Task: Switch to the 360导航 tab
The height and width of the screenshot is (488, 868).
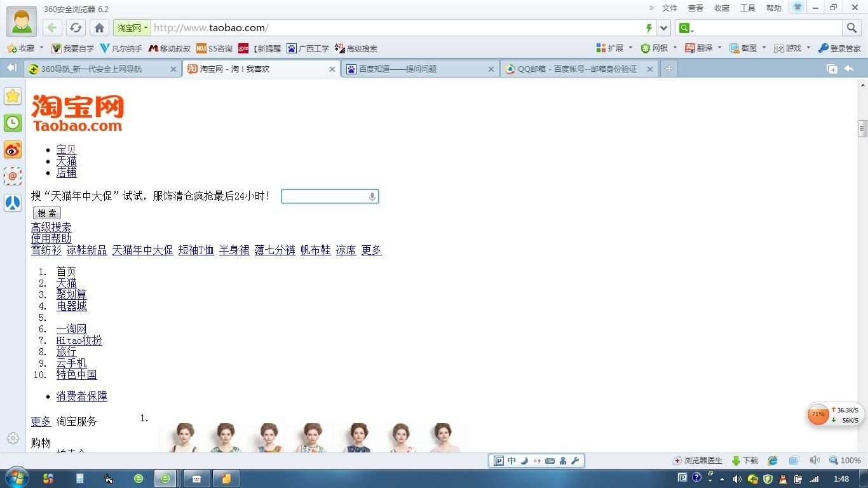Action: click(x=102, y=69)
